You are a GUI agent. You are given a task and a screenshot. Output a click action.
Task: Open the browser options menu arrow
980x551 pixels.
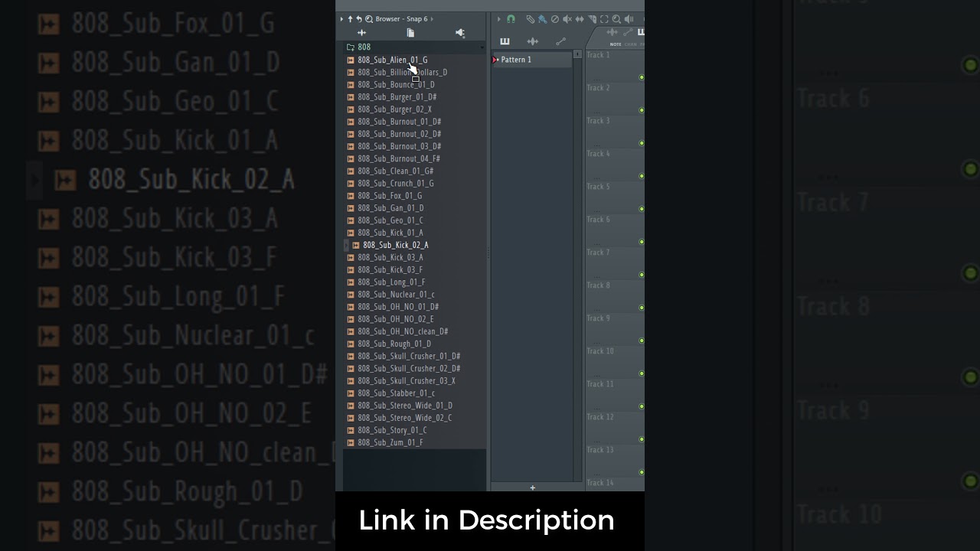(341, 19)
